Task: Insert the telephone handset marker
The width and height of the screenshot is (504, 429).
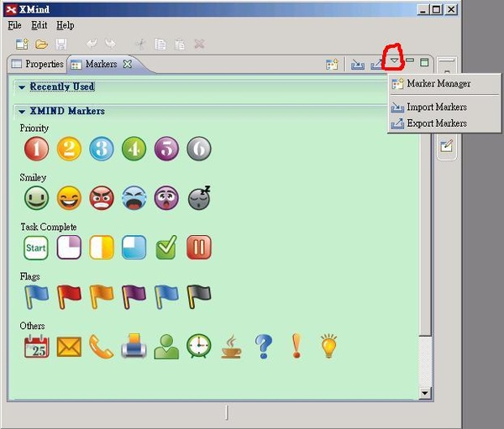Action: [x=102, y=346]
